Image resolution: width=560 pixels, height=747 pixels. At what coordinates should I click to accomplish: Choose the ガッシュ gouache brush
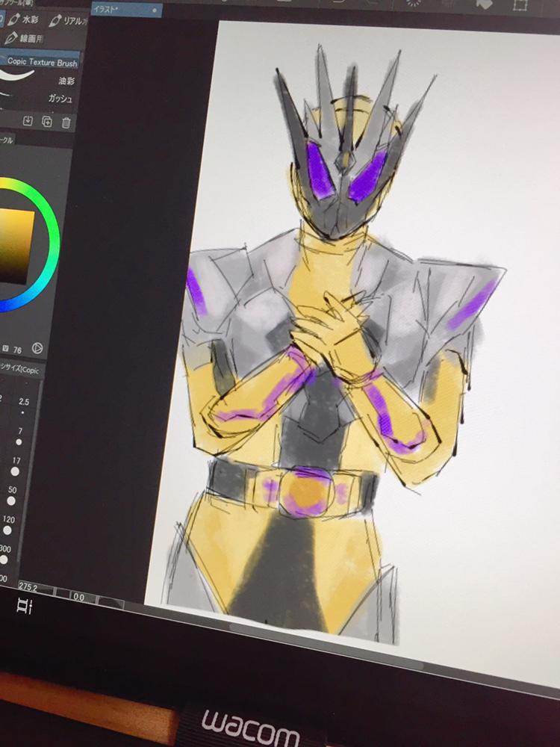(x=60, y=99)
